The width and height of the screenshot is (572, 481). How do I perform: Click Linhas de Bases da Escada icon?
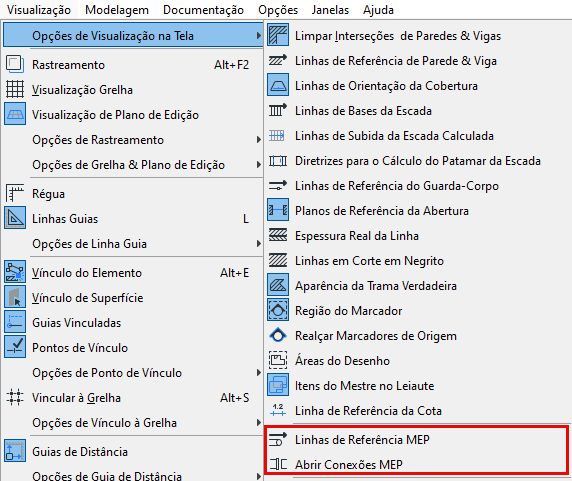click(278, 110)
